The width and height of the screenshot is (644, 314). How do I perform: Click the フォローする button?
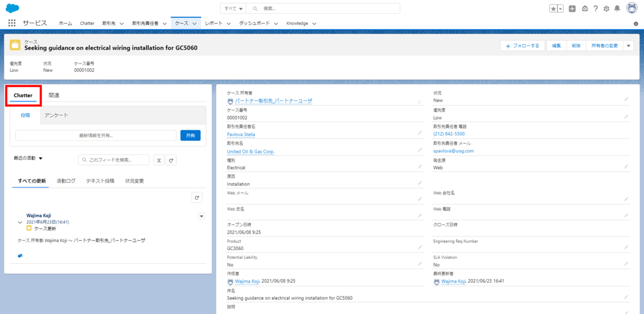pyautogui.click(x=523, y=46)
